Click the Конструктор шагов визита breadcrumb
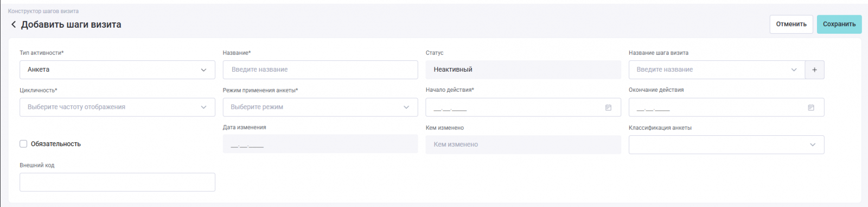 tap(43, 11)
